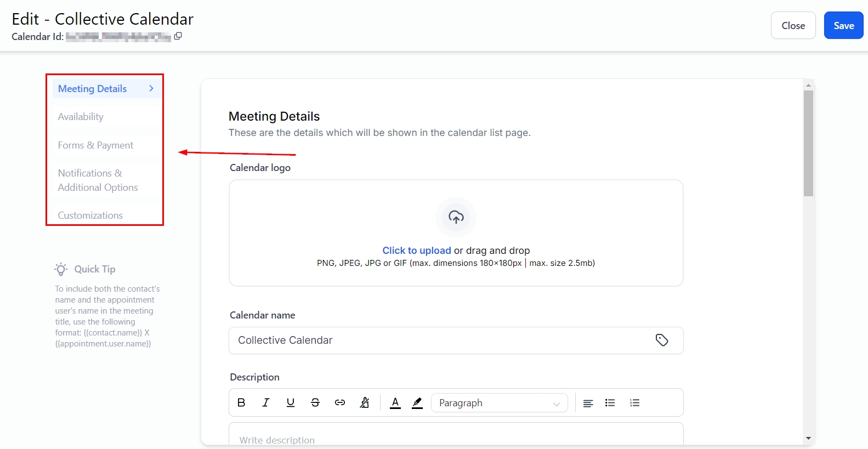This screenshot has width=868, height=449.
Task: Open the text color picker
Action: pyautogui.click(x=395, y=402)
